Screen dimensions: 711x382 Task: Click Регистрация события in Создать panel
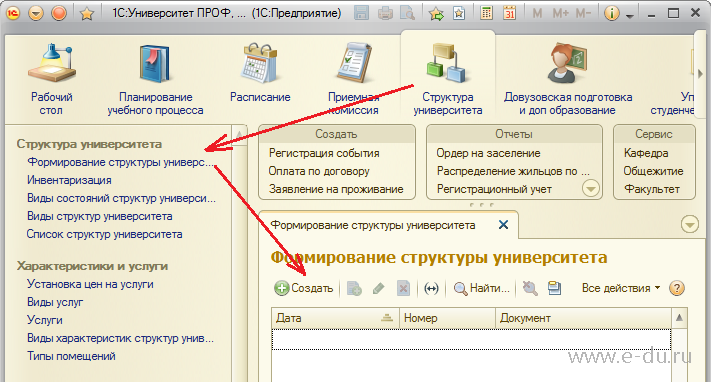[324, 153]
